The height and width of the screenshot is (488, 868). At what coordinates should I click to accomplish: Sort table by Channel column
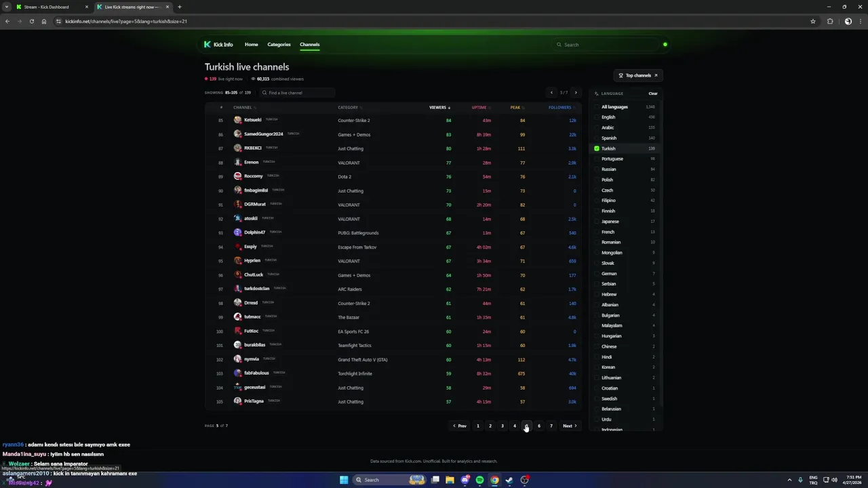click(244, 107)
